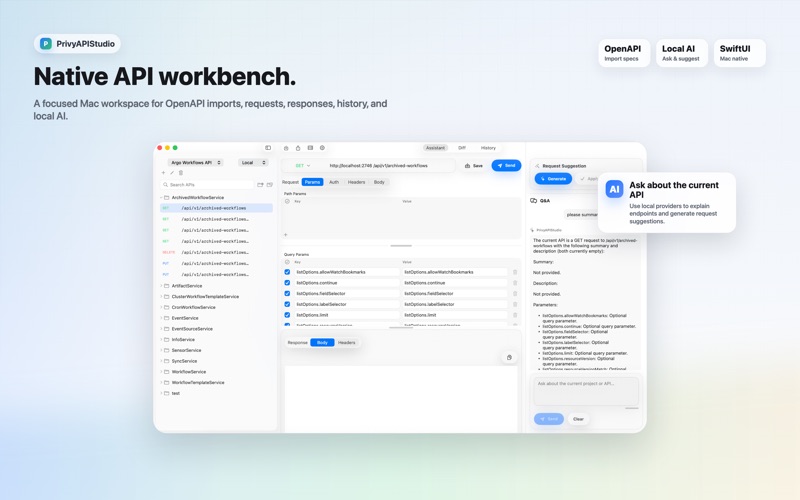Expand the ArtifactService folder
800x500 pixels.
(x=161, y=286)
